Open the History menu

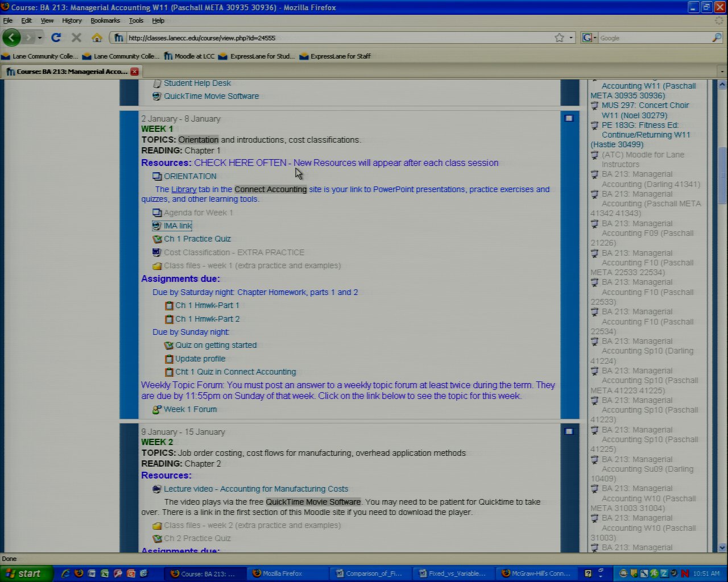[x=72, y=20]
